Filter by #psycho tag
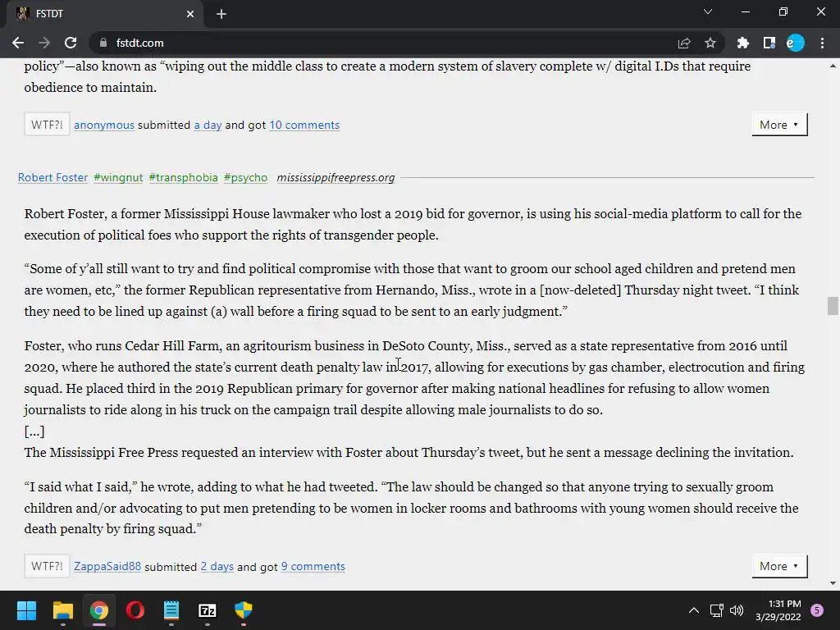The image size is (840, 630). coord(245,177)
